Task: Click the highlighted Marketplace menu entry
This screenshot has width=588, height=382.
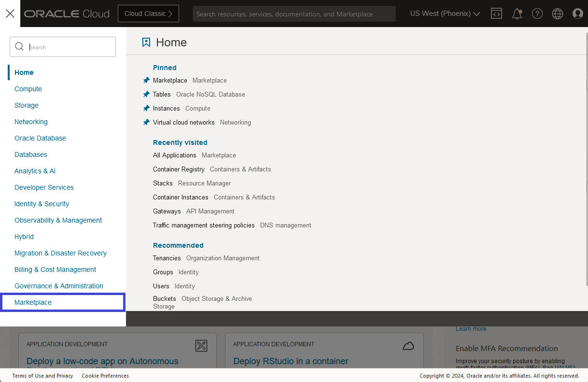Action: (x=32, y=302)
